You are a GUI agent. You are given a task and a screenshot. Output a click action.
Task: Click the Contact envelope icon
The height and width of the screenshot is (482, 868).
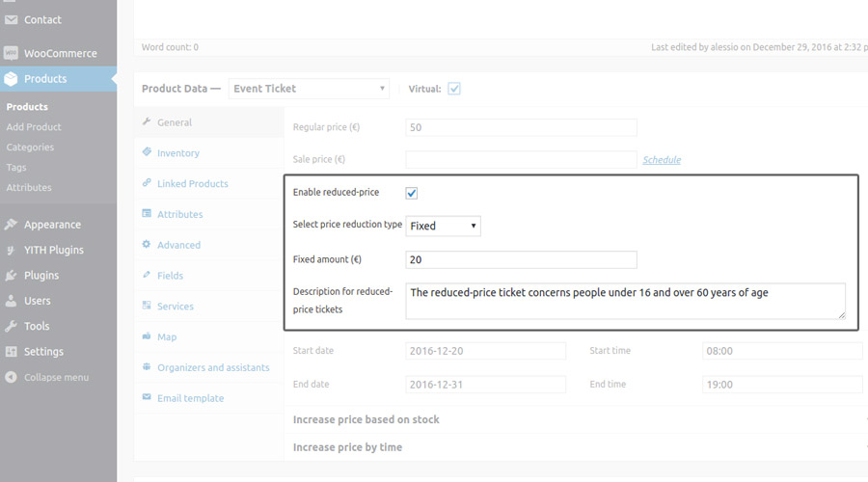pyautogui.click(x=11, y=20)
